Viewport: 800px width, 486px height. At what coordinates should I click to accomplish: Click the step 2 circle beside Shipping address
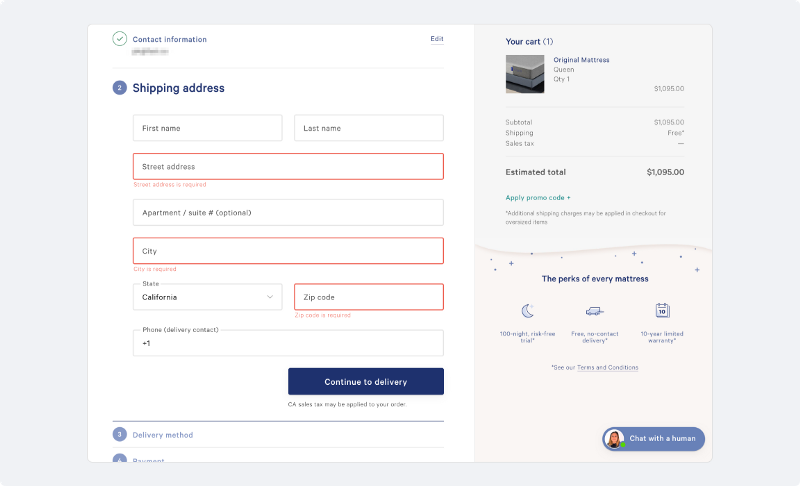click(119, 88)
